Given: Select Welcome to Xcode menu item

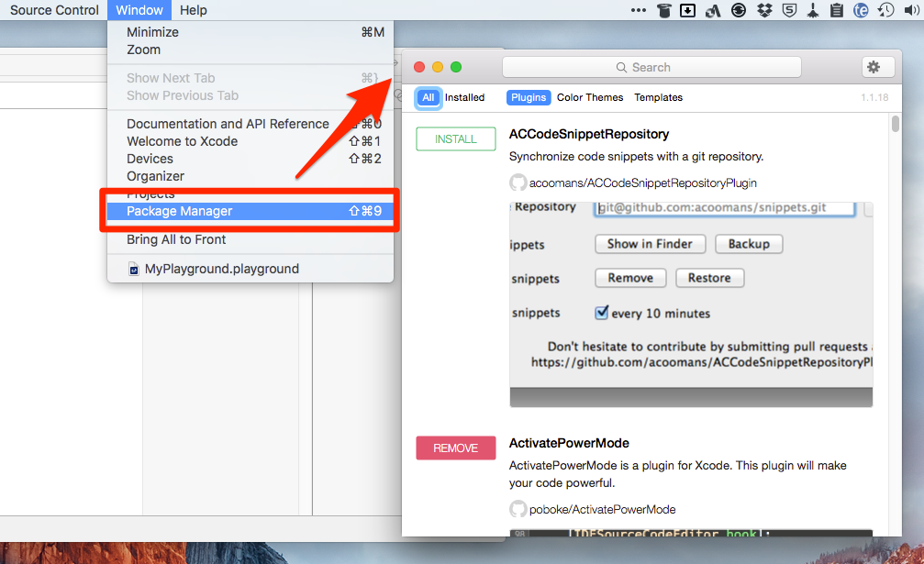Looking at the screenshot, I should pos(250,141).
